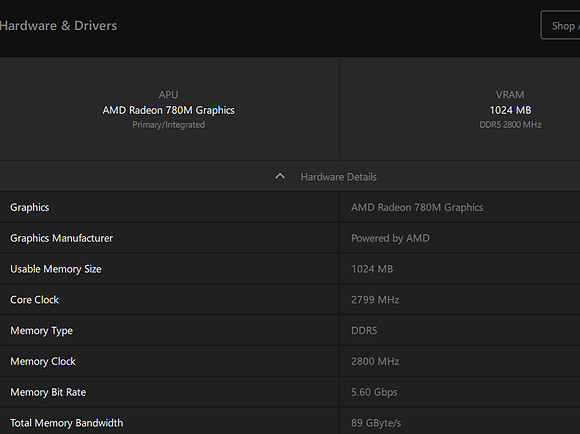580x434 pixels.
Task: Click the 89 GByte/s bandwidth value
Action: click(x=376, y=423)
